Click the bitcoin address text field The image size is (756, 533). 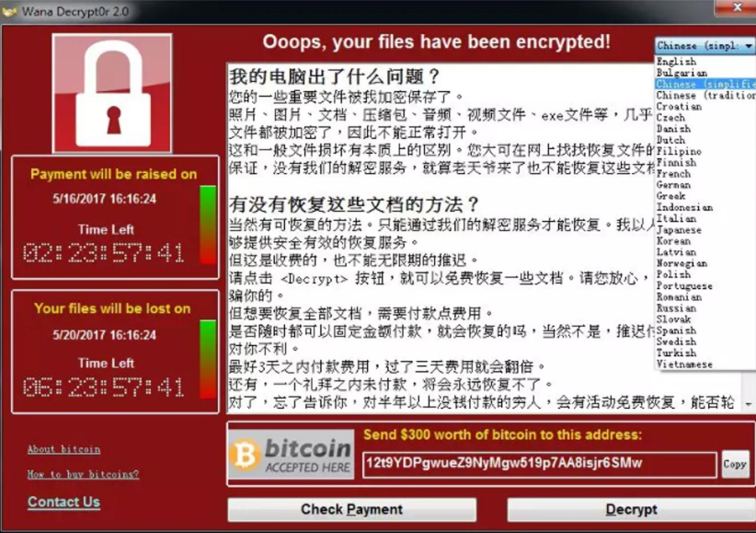click(x=540, y=464)
